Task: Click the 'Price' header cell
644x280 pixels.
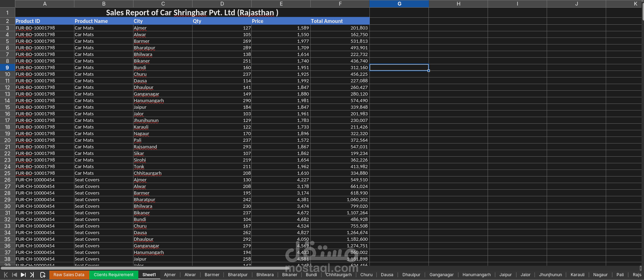Action: click(x=281, y=21)
